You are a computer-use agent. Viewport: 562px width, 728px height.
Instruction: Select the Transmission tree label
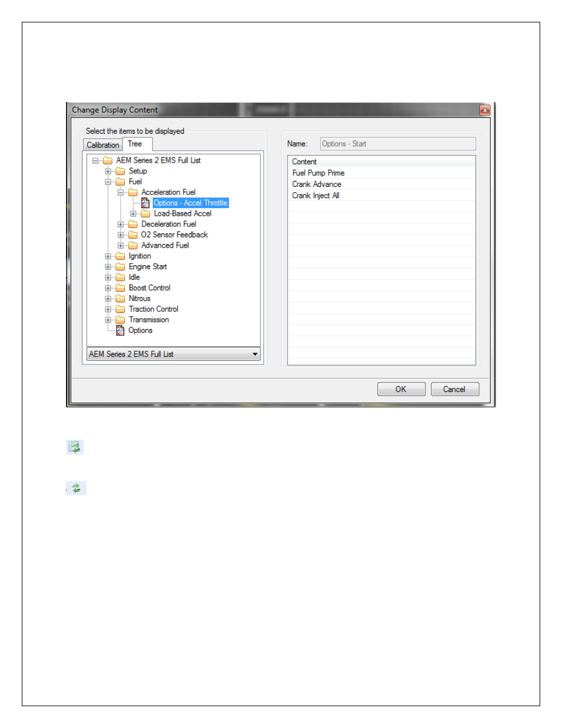coord(149,319)
